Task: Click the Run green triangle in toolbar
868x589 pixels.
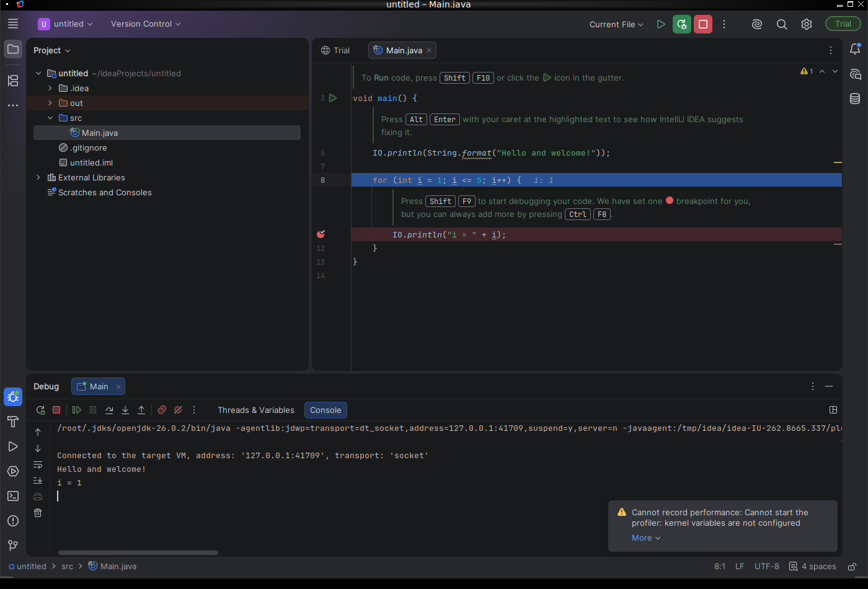Action: (661, 24)
